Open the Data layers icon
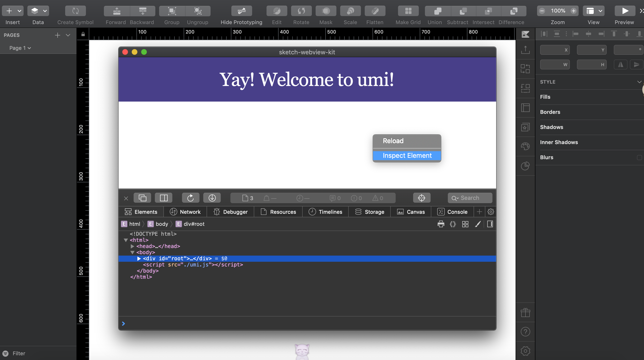The width and height of the screenshot is (644, 360). (34, 11)
